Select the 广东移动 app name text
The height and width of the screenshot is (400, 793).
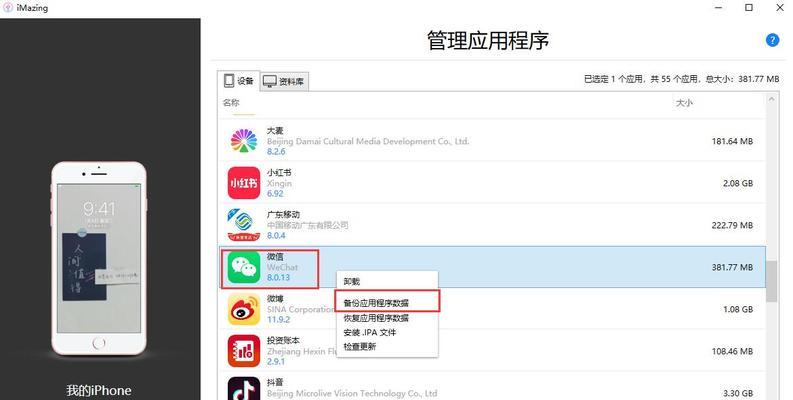[283, 214]
